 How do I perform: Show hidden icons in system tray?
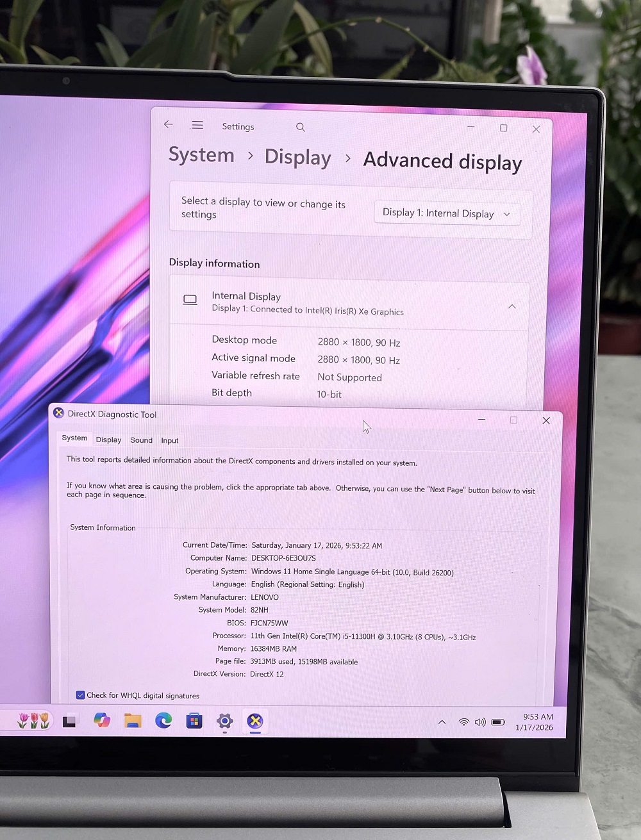point(442,722)
